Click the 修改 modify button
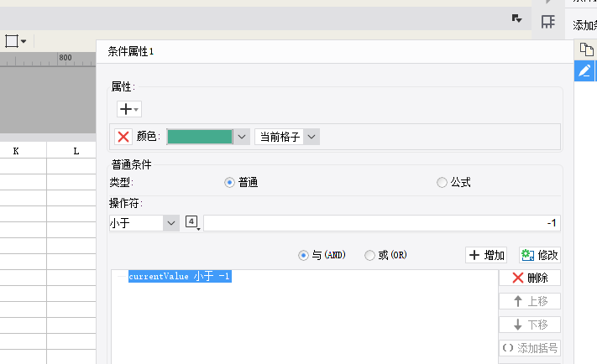Viewport: 597px width, 364px height. tap(539, 255)
